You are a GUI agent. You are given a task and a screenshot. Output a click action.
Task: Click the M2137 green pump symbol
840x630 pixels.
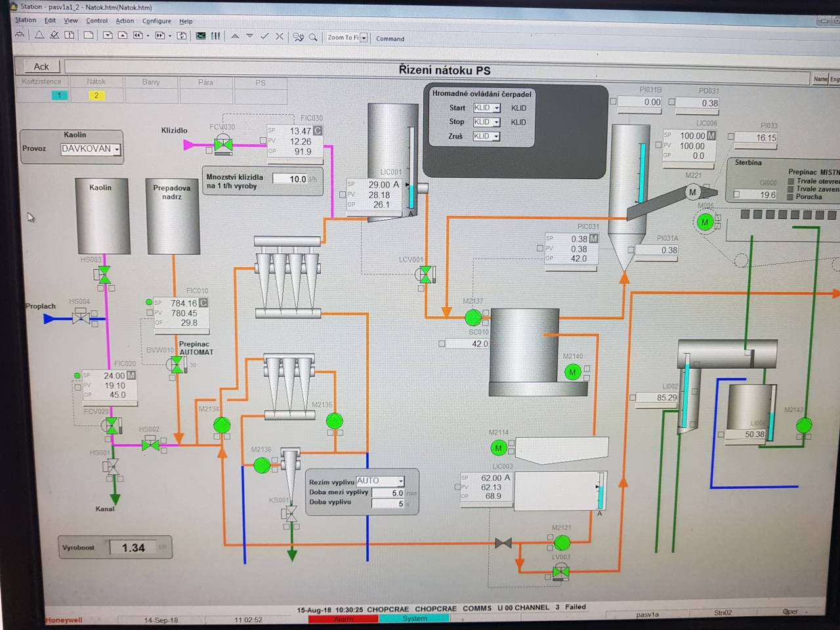pyautogui.click(x=472, y=318)
